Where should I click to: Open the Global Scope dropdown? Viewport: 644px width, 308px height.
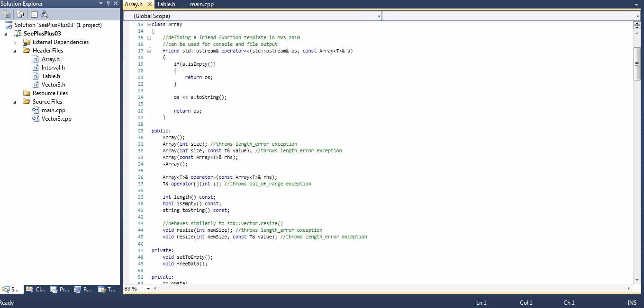(x=379, y=16)
